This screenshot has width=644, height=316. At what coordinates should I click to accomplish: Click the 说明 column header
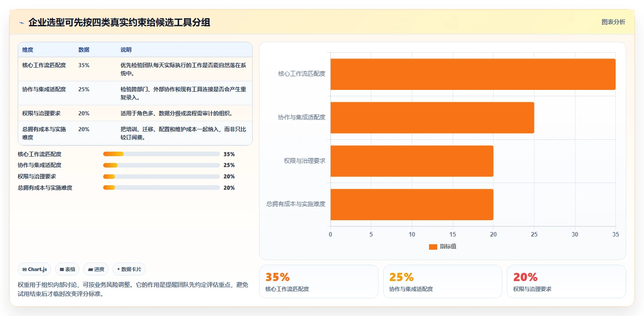[126, 50]
